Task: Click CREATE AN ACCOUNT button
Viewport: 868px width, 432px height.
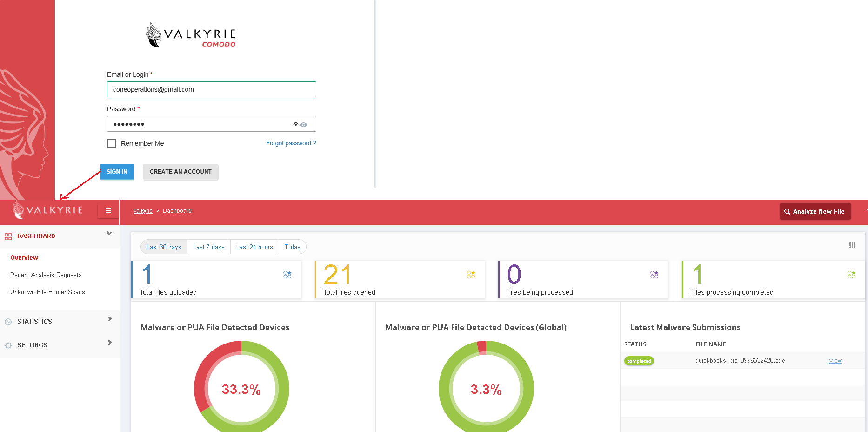Action: tap(180, 172)
